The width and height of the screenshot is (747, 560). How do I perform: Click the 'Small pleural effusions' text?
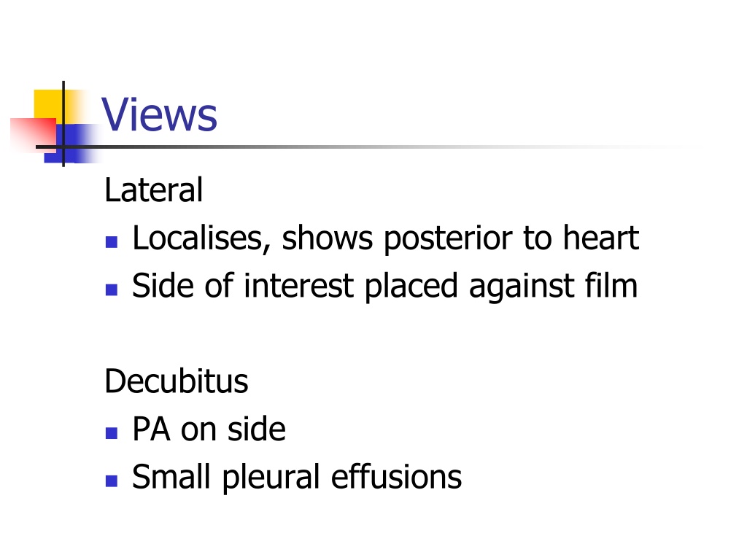[297, 477]
